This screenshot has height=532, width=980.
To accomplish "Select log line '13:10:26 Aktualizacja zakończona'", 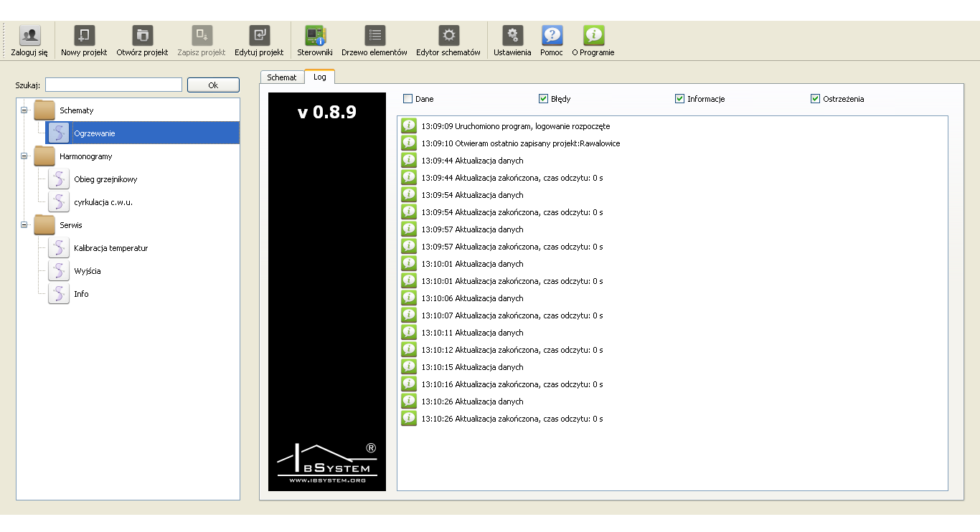I will (x=512, y=419).
